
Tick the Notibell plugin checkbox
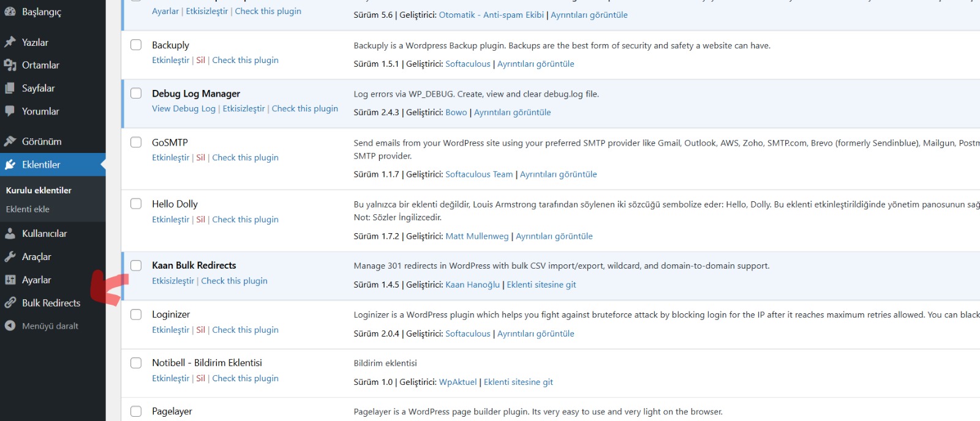[136, 363]
